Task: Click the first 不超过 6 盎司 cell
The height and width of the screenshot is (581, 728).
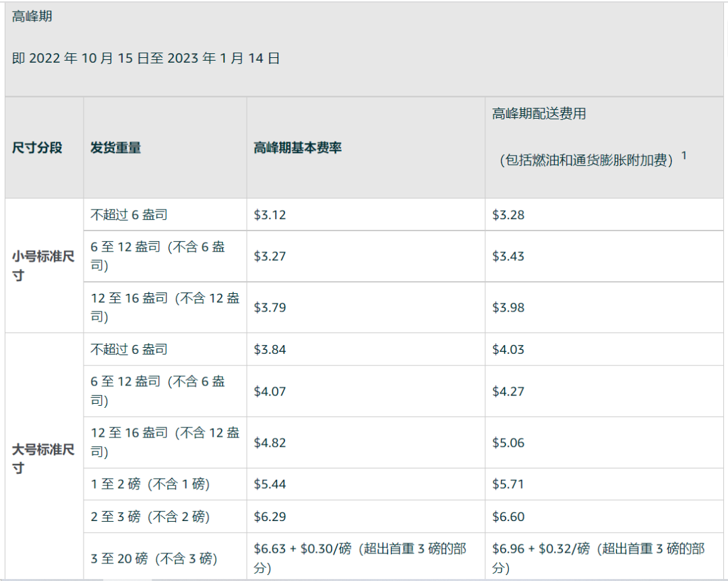Action: [x=129, y=214]
